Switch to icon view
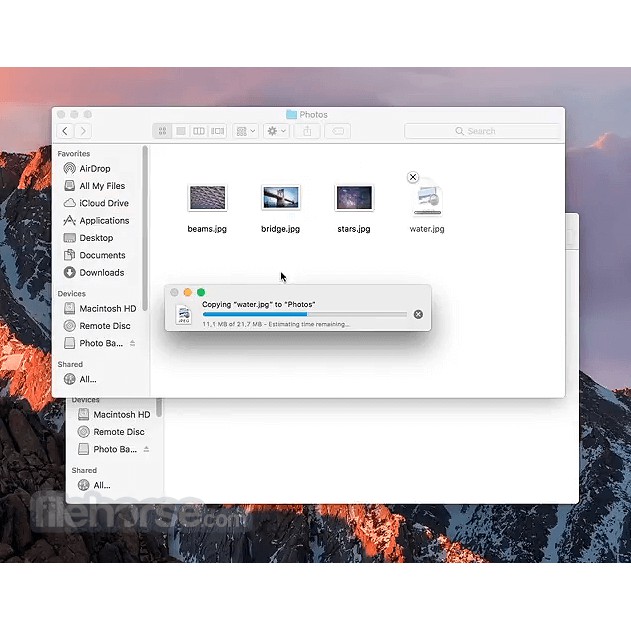Image resolution: width=631 pixels, height=631 pixels. click(x=163, y=131)
